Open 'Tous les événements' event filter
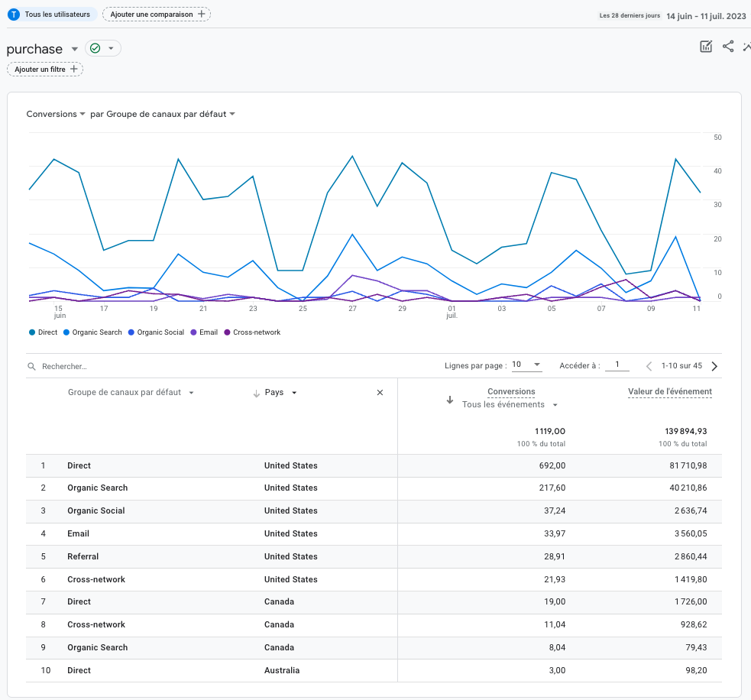The height and width of the screenshot is (700, 751). pos(510,405)
